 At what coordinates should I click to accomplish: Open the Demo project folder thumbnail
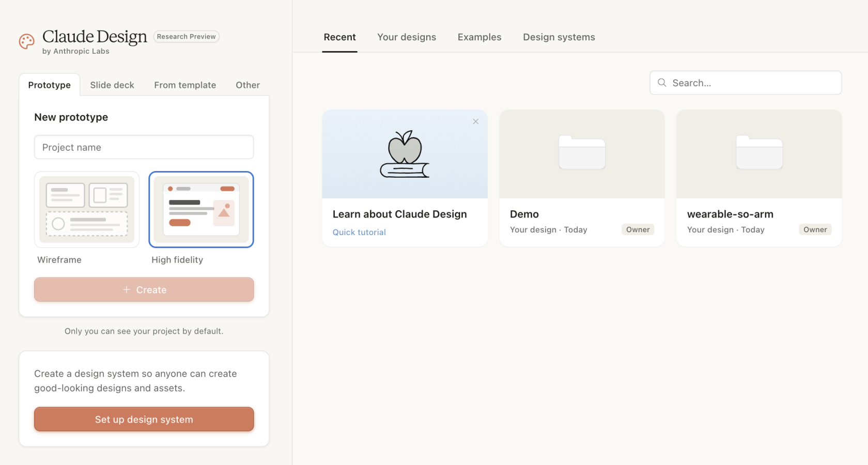coord(582,154)
